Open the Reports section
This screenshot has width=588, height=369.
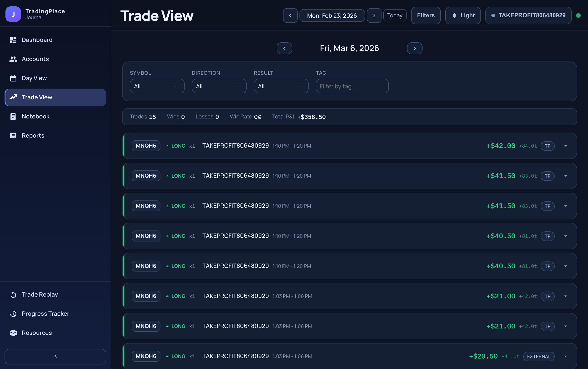pyautogui.click(x=33, y=136)
